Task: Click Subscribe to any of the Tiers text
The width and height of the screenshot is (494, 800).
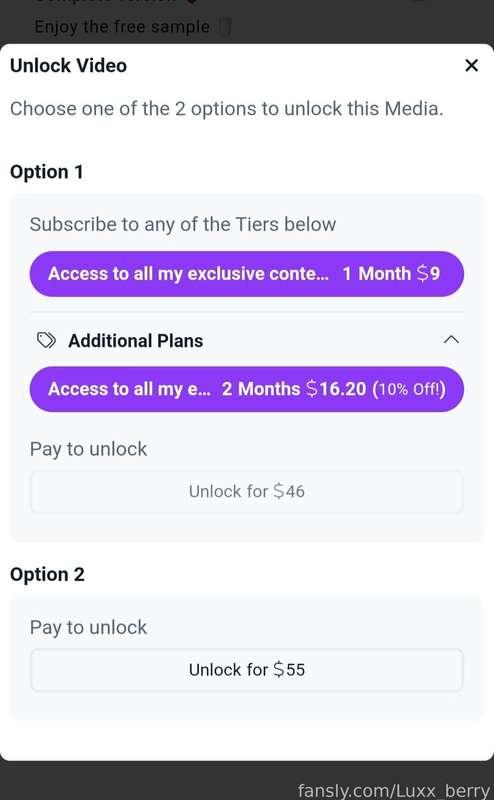Action: pos(183,224)
